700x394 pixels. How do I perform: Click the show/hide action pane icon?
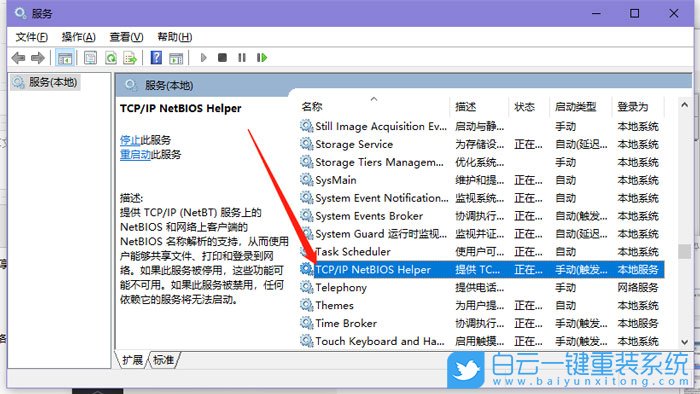[x=176, y=58]
